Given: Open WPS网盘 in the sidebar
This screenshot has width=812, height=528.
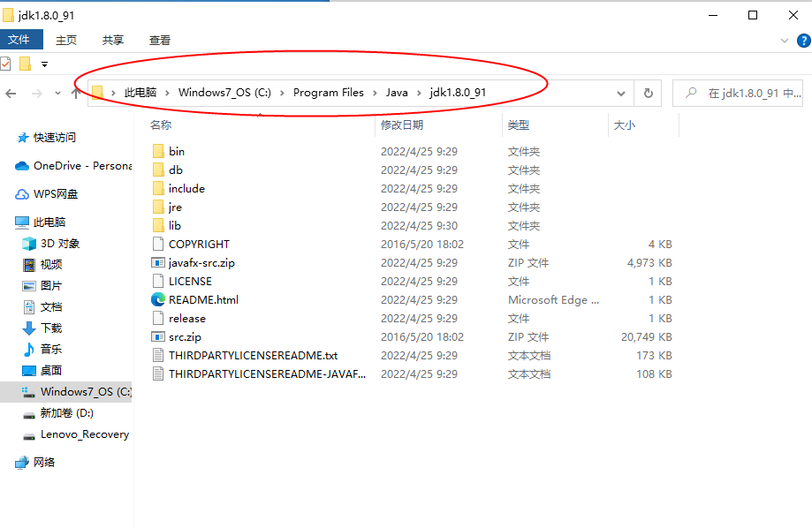Looking at the screenshot, I should (47, 194).
